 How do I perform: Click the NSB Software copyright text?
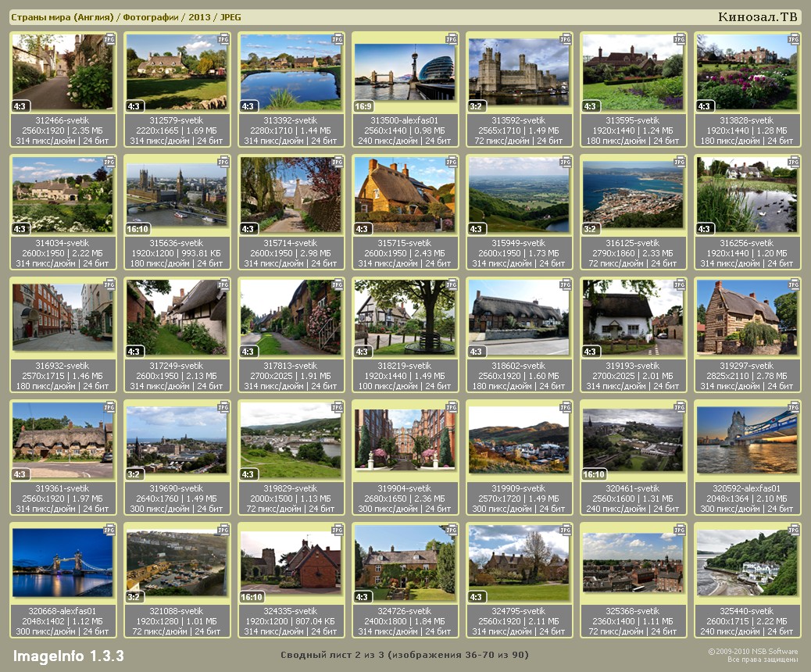coord(752,652)
